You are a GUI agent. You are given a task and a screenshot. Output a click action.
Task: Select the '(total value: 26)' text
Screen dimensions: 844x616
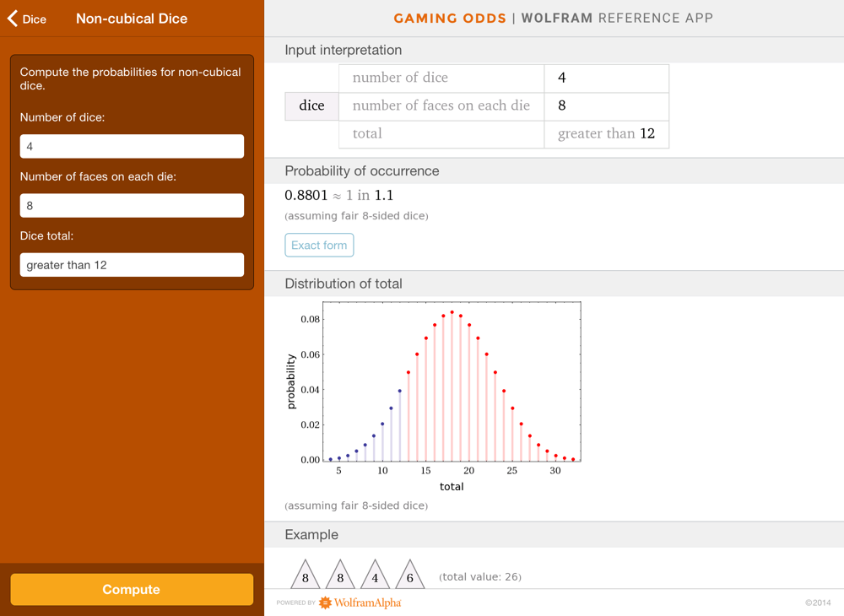click(480, 576)
